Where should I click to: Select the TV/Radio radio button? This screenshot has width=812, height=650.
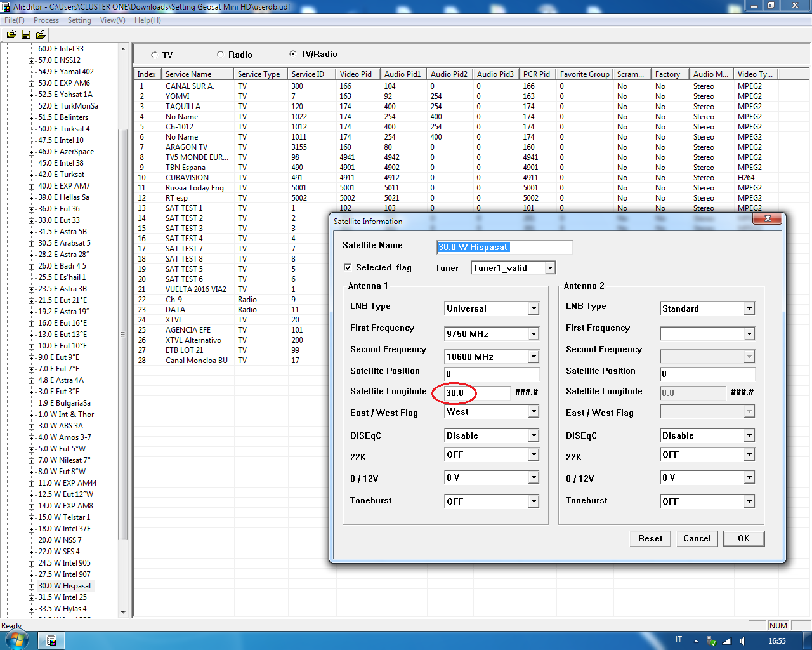click(292, 54)
